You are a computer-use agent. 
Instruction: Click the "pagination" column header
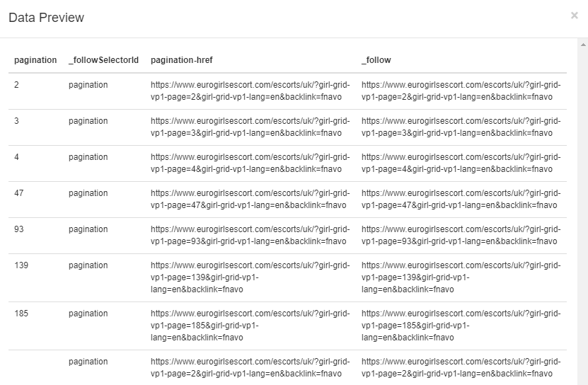35,60
